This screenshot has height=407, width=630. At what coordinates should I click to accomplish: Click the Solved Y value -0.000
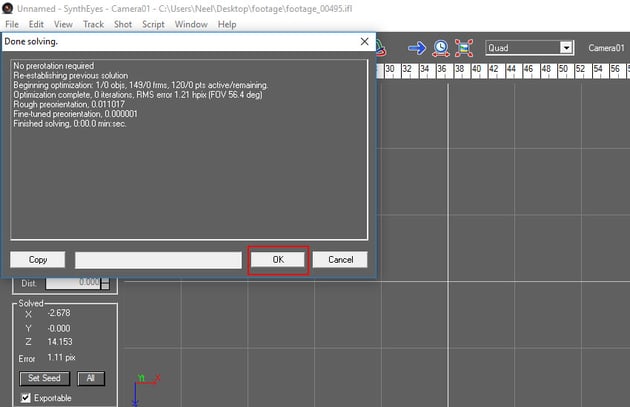(59, 328)
